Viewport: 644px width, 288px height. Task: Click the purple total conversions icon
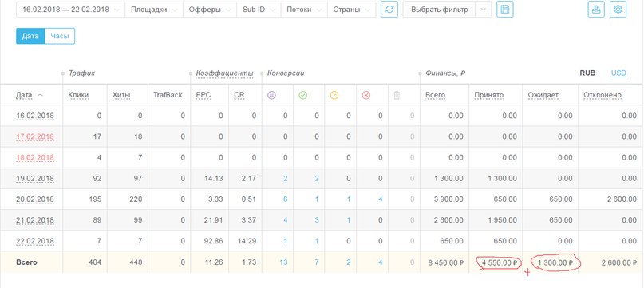(x=271, y=95)
